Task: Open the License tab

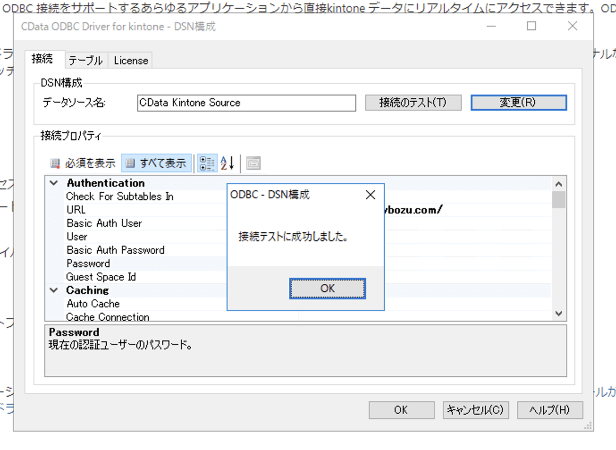Action: (131, 61)
